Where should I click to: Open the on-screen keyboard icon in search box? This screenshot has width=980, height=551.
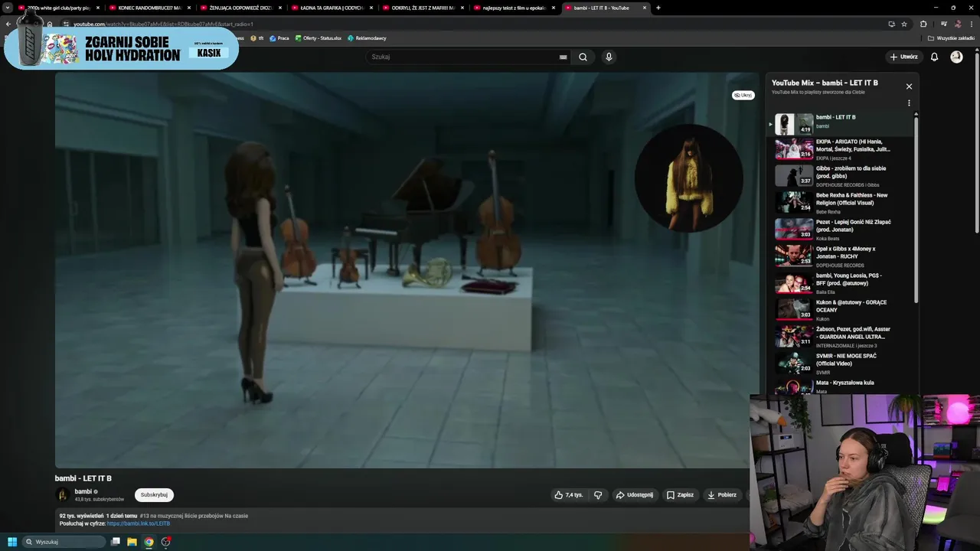point(563,57)
